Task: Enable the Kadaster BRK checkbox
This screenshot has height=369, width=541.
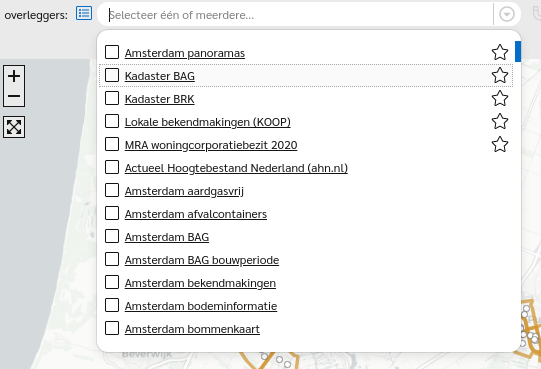Action: point(112,98)
